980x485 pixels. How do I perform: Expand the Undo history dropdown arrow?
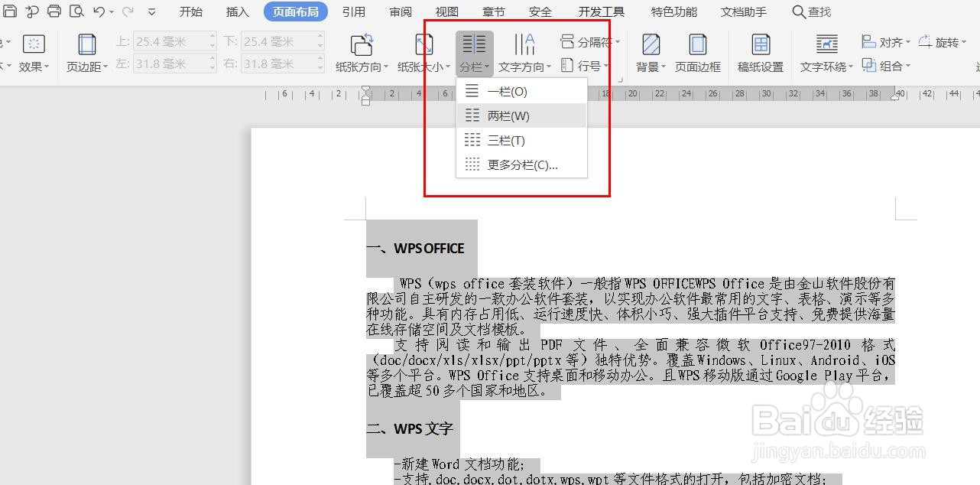coord(112,12)
